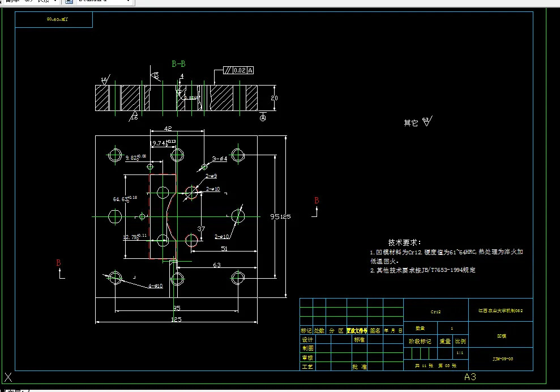Screen dimensions: 560x392
Task: Select the 63 dimension text
Action: tap(217, 265)
